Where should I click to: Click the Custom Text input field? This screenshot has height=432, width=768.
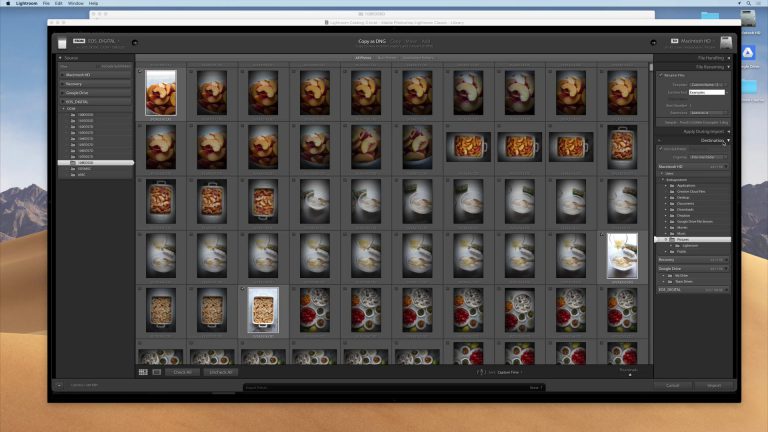click(707, 92)
